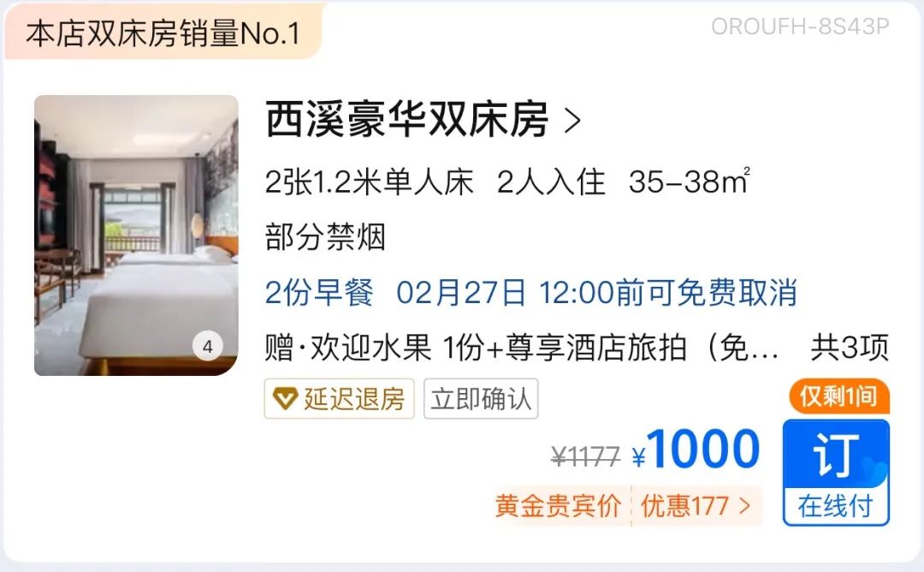The image size is (924, 572).
Task: Expand the 优惠177 discount details
Action: (696, 506)
